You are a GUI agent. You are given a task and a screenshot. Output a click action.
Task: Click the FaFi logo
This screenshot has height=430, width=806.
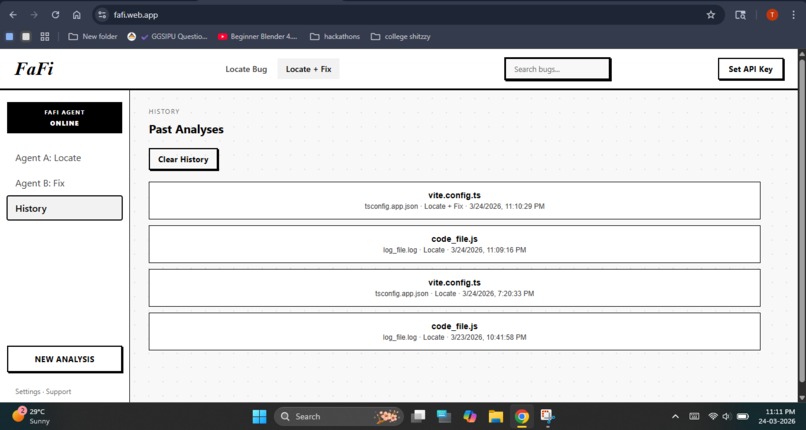(34, 69)
